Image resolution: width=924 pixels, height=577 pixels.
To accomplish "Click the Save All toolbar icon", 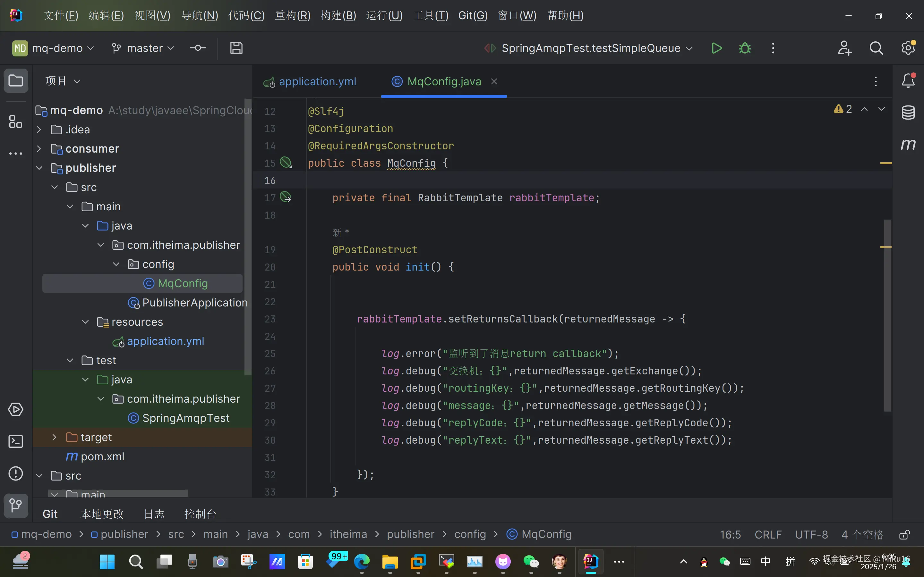I will pos(236,48).
